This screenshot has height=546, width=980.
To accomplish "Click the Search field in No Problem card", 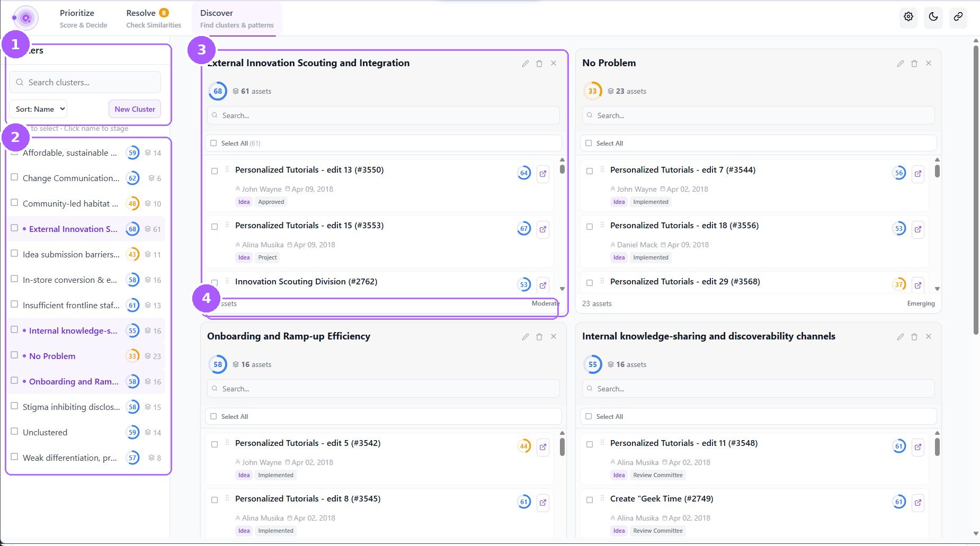I will point(758,115).
